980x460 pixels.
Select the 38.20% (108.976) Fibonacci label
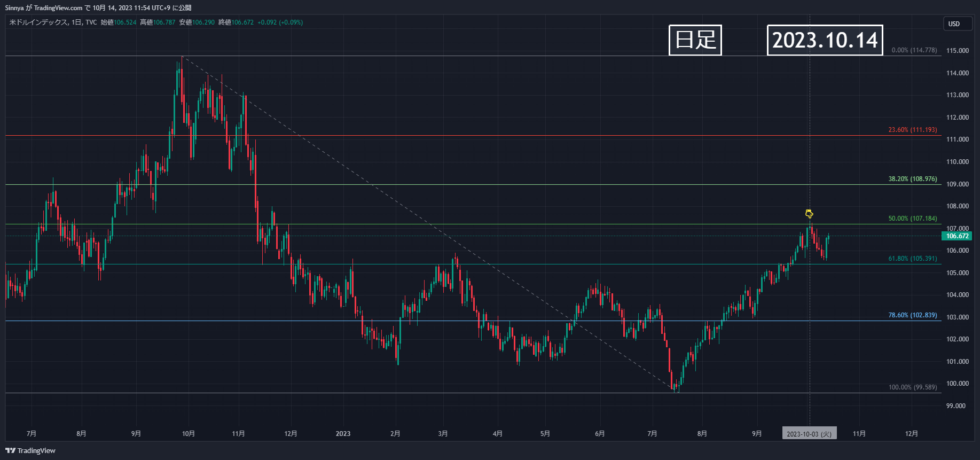click(912, 179)
